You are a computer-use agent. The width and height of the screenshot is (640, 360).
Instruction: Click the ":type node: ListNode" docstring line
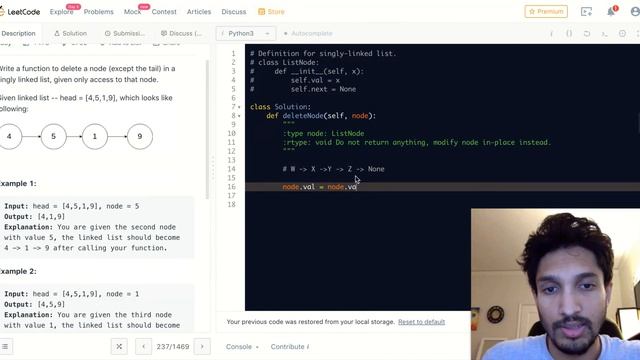point(323,133)
